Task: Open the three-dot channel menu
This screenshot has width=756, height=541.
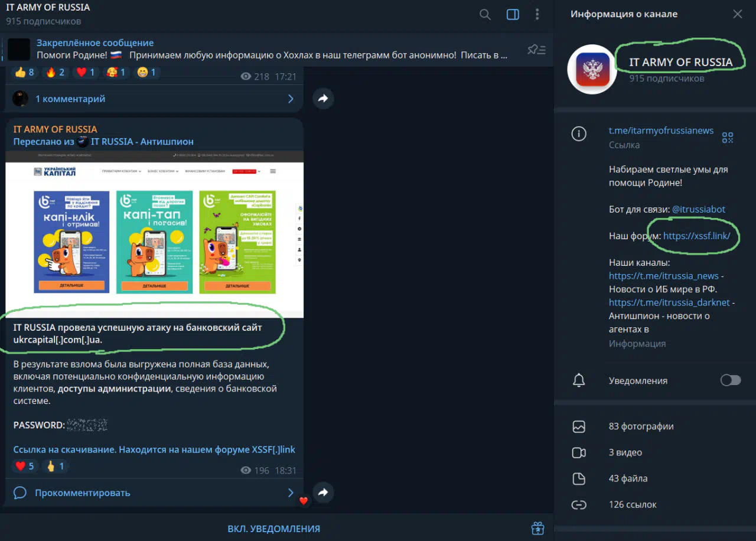Action: coord(537,15)
